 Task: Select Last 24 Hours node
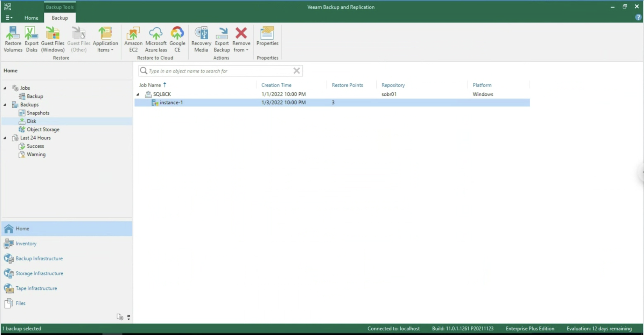pyautogui.click(x=35, y=138)
